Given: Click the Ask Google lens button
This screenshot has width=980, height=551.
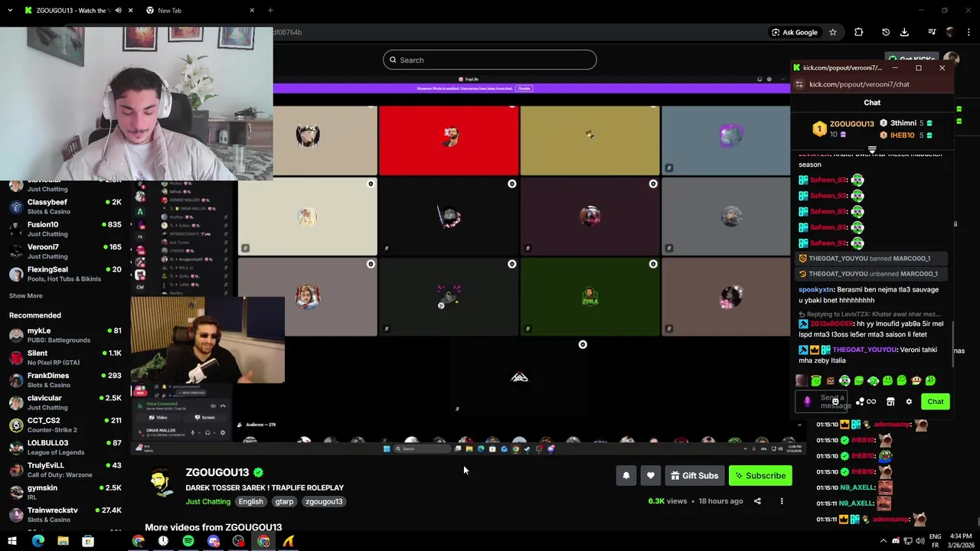Looking at the screenshot, I should point(795,32).
